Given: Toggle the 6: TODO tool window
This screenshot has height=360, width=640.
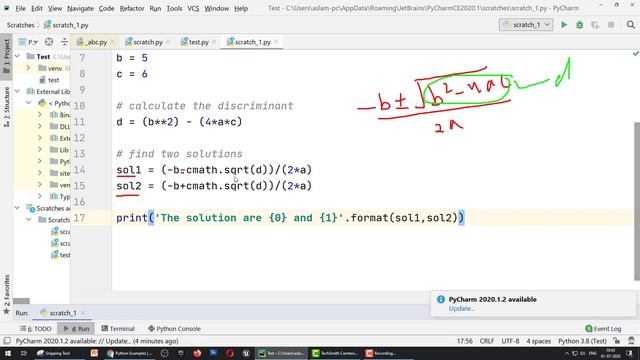Looking at the screenshot, I should click(36, 329).
